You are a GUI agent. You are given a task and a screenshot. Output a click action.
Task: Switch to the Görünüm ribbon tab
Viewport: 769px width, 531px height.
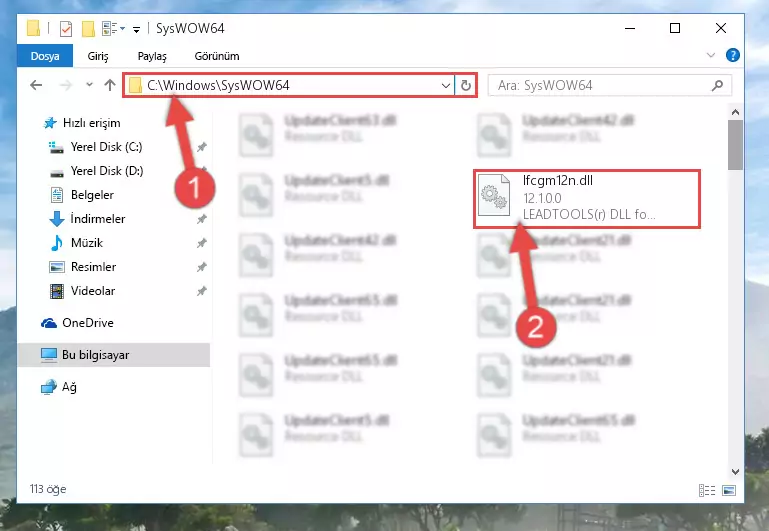(x=217, y=56)
